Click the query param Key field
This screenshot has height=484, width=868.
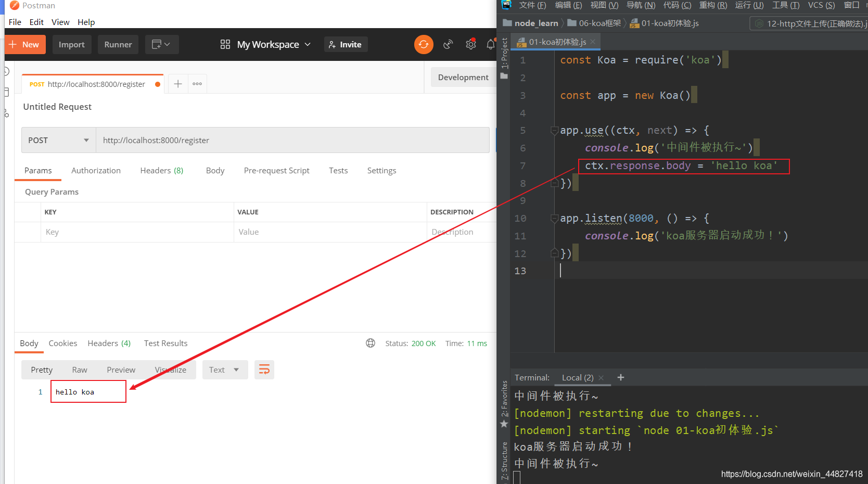tap(137, 232)
